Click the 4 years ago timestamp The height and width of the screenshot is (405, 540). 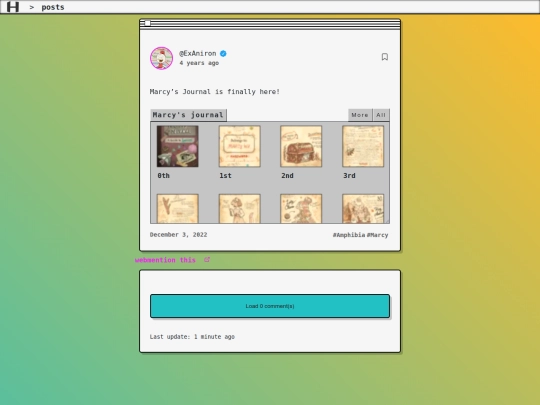pos(199,63)
